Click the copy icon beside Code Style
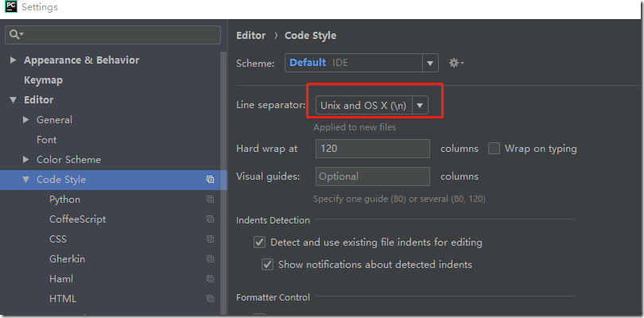The image size is (644, 318). point(210,180)
